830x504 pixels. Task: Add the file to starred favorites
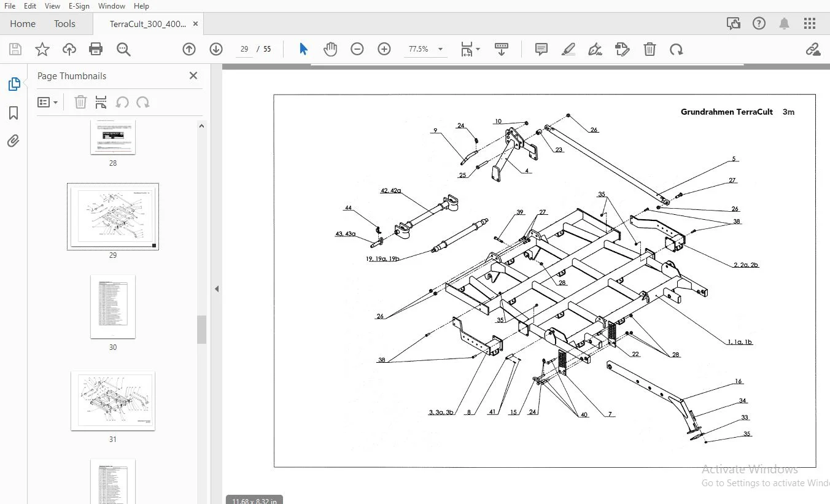[x=42, y=50]
